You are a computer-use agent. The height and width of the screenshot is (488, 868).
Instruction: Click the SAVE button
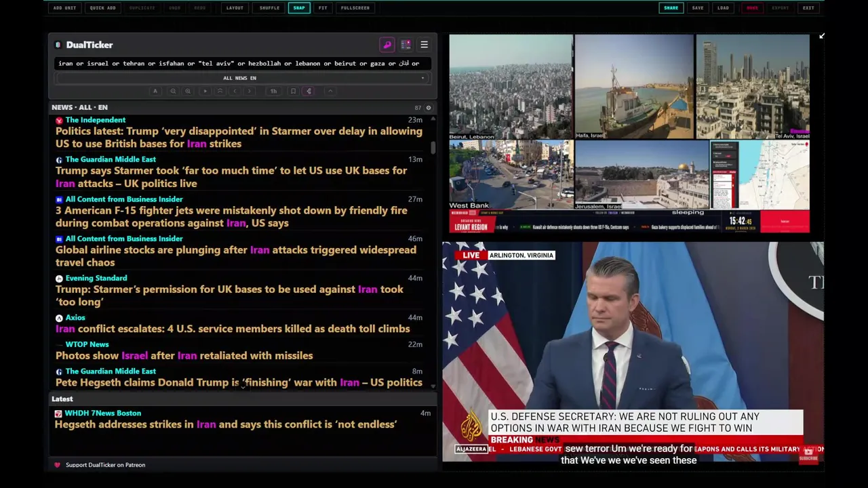(x=698, y=8)
